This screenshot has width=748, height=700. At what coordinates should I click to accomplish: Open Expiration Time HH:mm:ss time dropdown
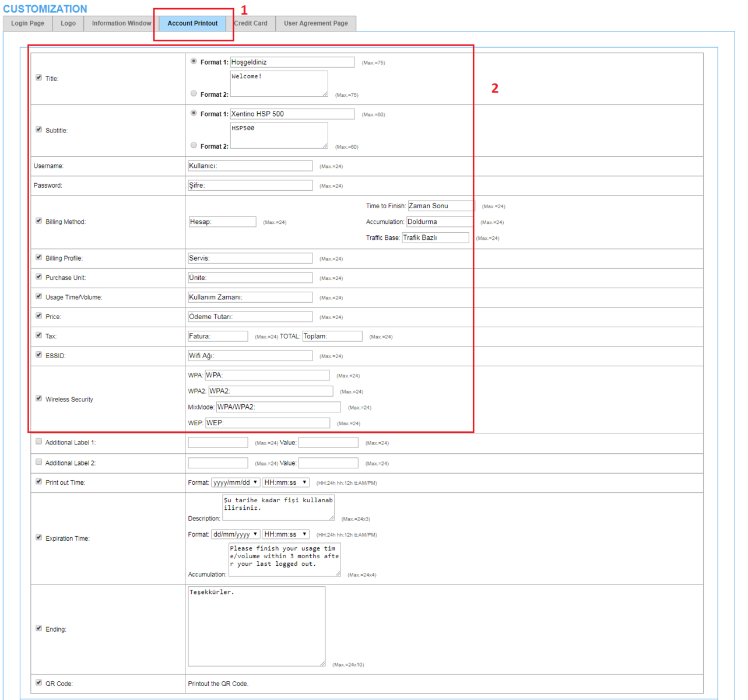point(285,534)
